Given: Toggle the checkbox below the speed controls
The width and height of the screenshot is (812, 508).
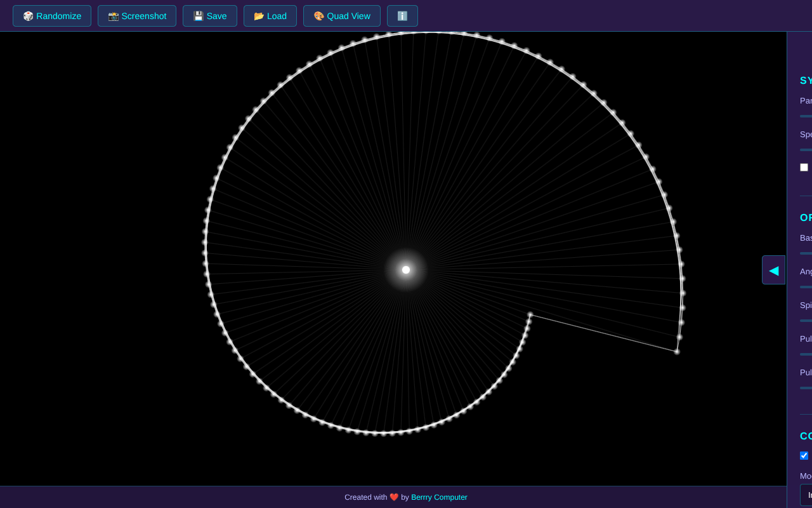Looking at the screenshot, I should point(804,167).
